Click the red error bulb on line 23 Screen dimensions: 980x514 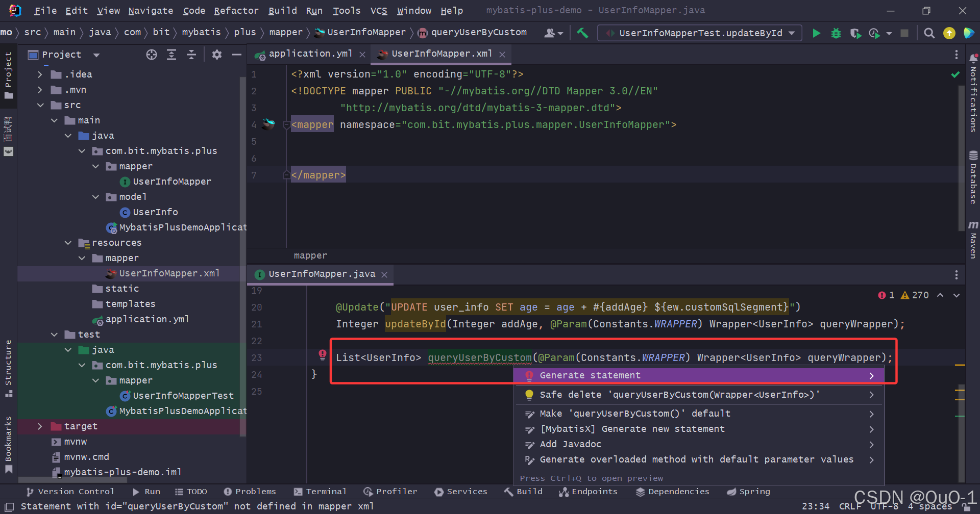pyautogui.click(x=323, y=355)
